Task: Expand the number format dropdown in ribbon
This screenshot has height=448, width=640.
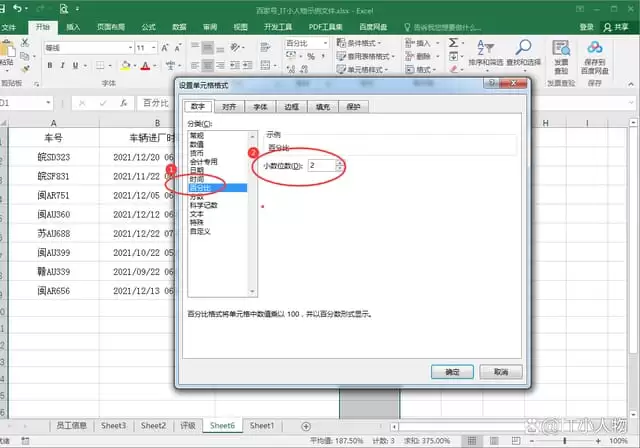Action: coord(325,43)
